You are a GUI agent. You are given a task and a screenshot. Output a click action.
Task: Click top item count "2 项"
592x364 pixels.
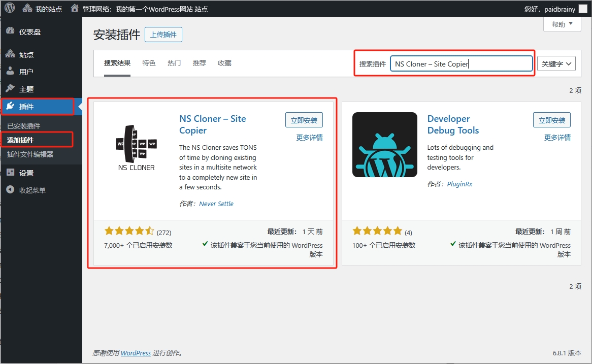click(575, 90)
